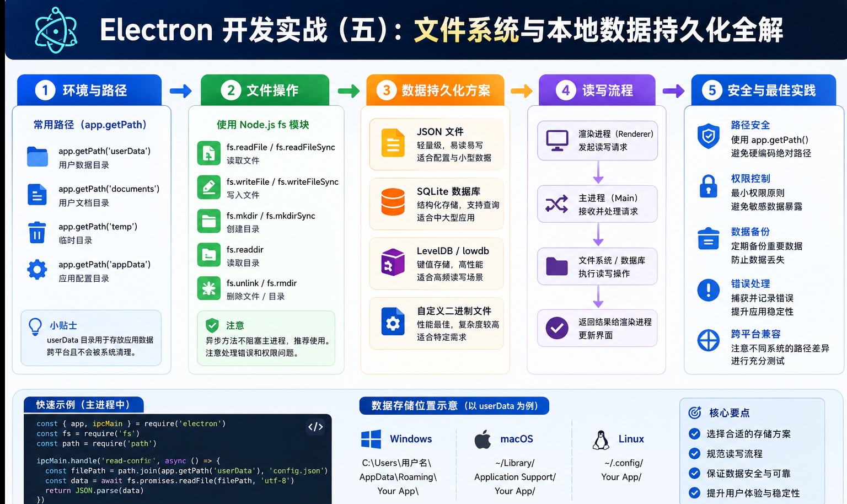Image resolution: width=847 pixels, height=504 pixels.
Task: Click the checkmark beside 选择合适的存储方案
Action: point(695,434)
